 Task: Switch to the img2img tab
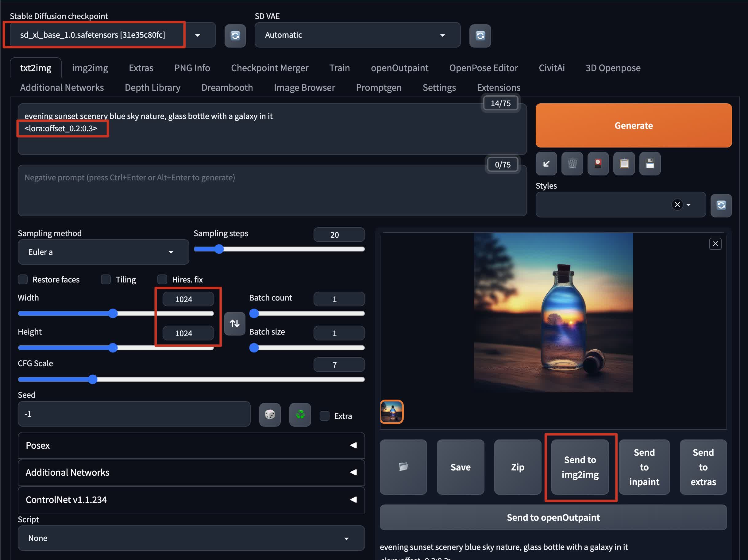point(90,68)
